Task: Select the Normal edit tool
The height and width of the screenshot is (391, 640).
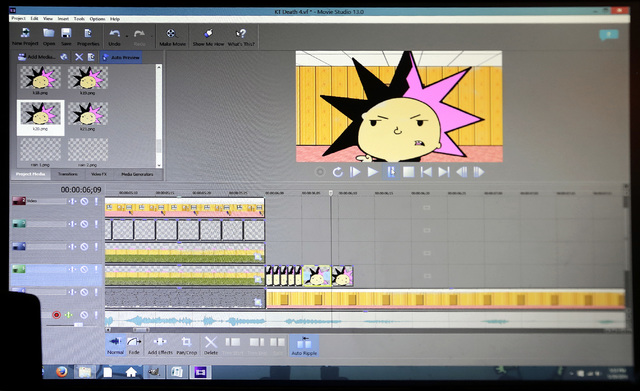Action: 116,345
